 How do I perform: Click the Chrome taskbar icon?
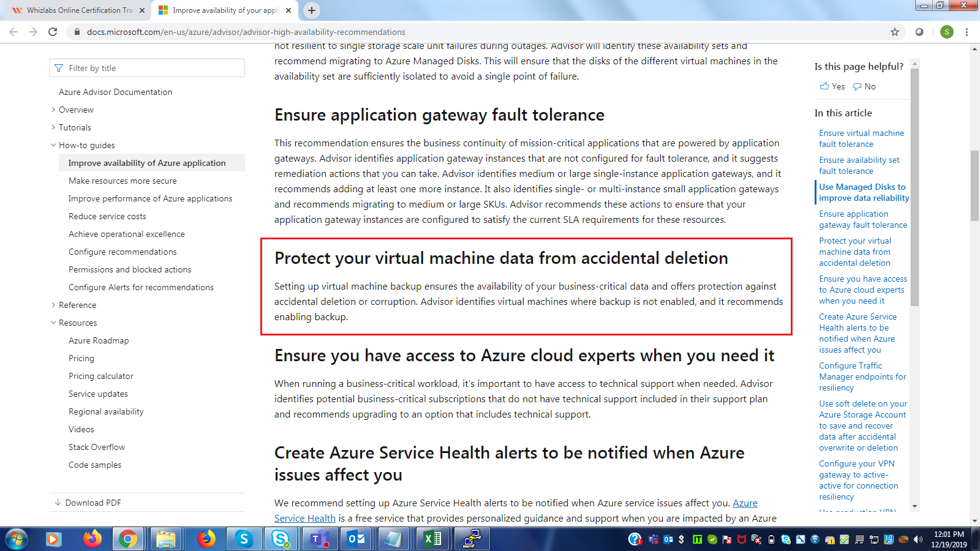click(x=127, y=539)
